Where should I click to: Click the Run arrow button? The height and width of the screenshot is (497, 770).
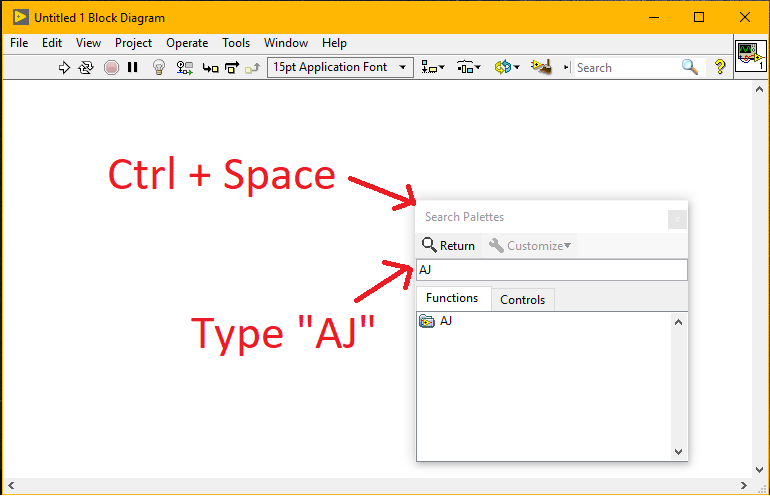point(64,68)
